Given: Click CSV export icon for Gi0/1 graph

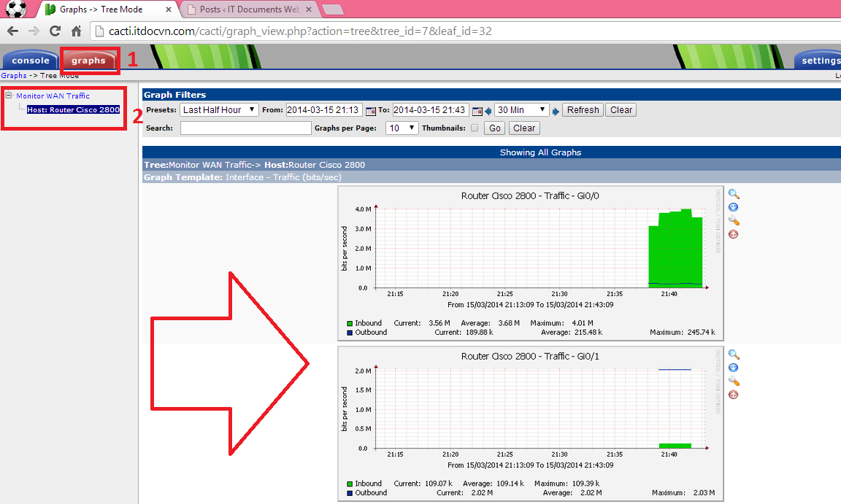Looking at the screenshot, I should [734, 368].
